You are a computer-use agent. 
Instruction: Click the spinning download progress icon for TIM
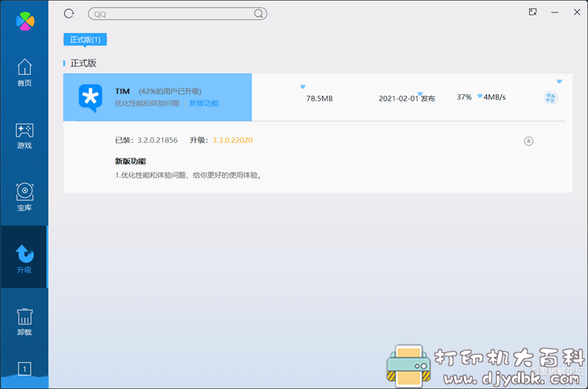[x=551, y=98]
